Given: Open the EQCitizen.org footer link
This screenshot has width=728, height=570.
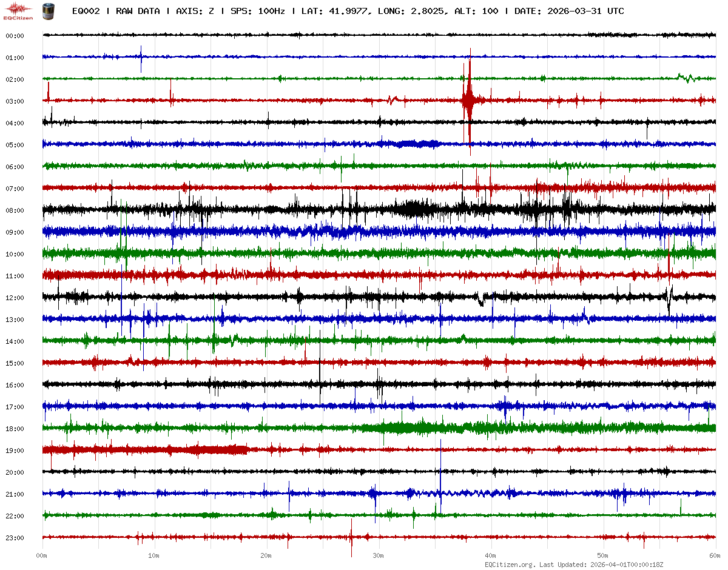Looking at the screenshot, I should 510,565.
